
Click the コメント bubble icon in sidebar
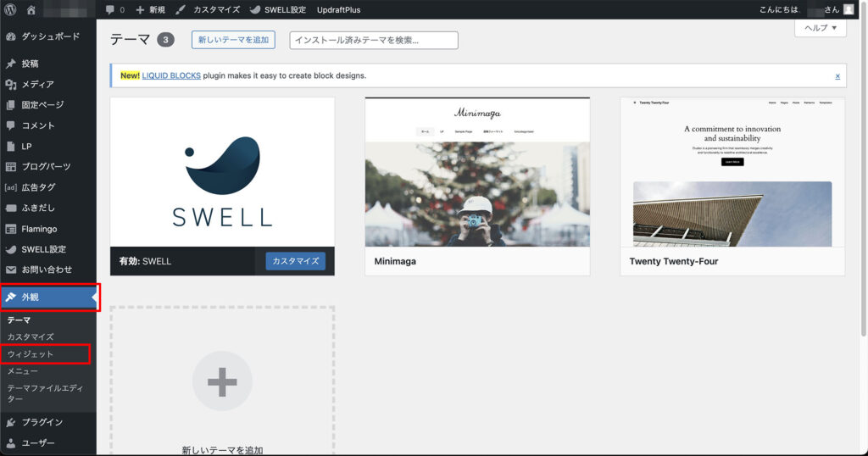[x=10, y=125]
